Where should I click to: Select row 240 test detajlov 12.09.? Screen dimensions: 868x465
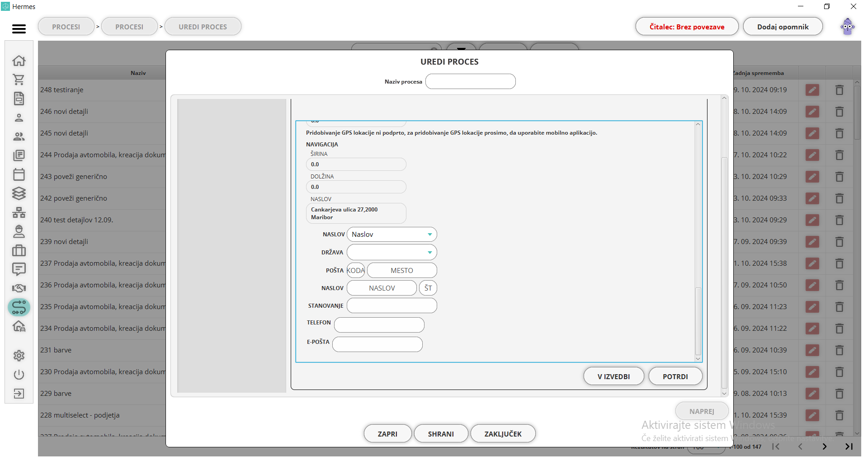click(x=102, y=220)
